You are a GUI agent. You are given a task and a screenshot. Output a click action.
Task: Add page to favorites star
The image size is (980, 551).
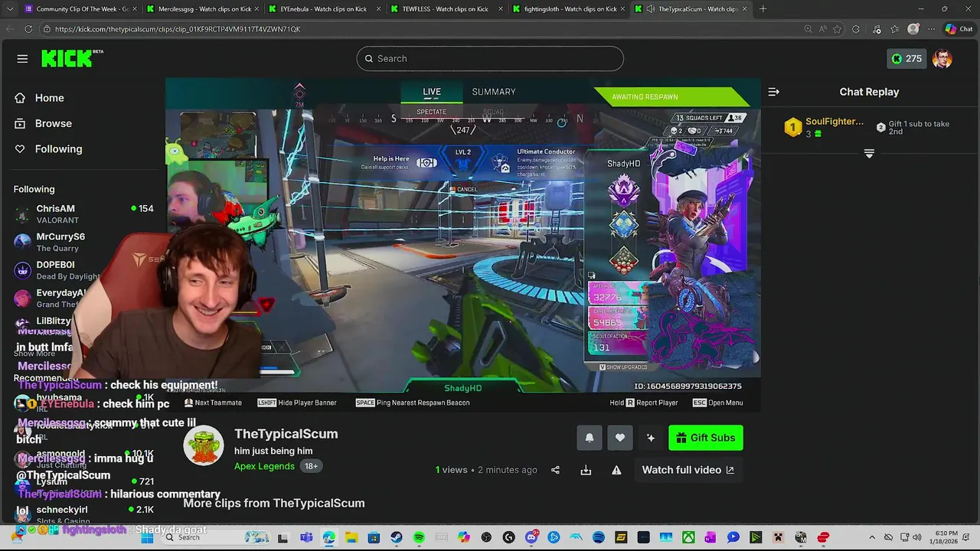click(838, 29)
